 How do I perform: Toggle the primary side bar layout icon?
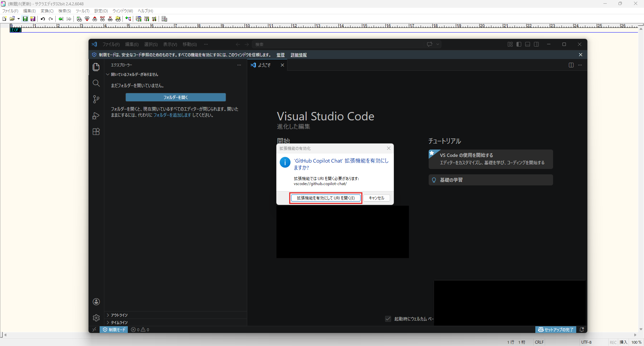pos(519,44)
